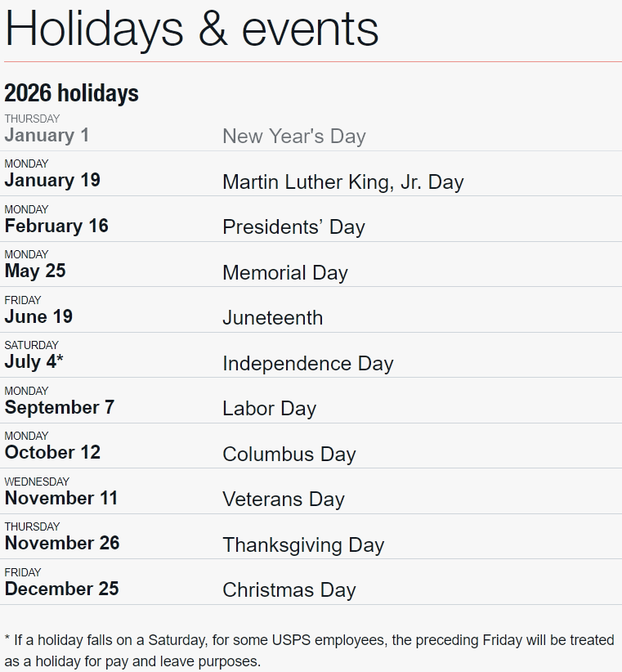Click the October 12 date
622x672 pixels.
52,453
